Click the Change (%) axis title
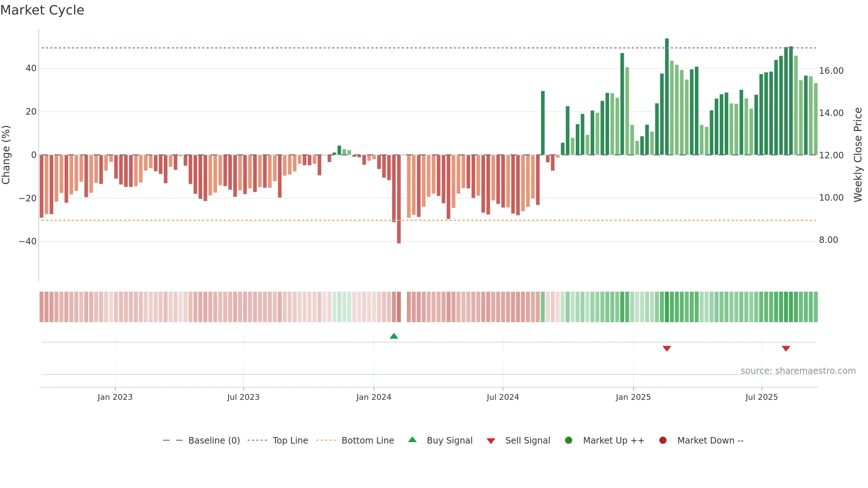 point(6,155)
